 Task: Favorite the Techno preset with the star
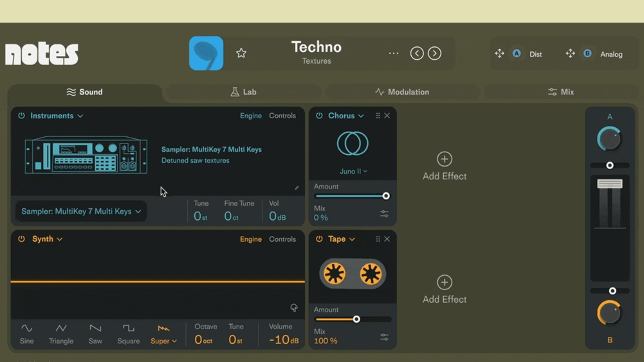pyautogui.click(x=241, y=53)
